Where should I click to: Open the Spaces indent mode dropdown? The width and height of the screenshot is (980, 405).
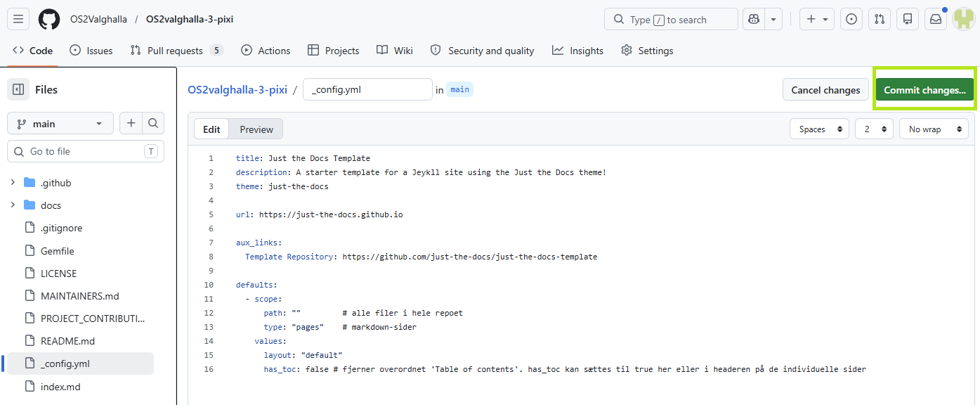819,129
